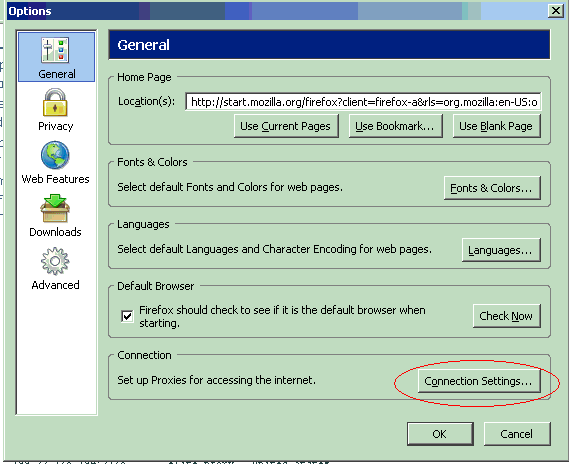Click the Connection group label

(144, 355)
